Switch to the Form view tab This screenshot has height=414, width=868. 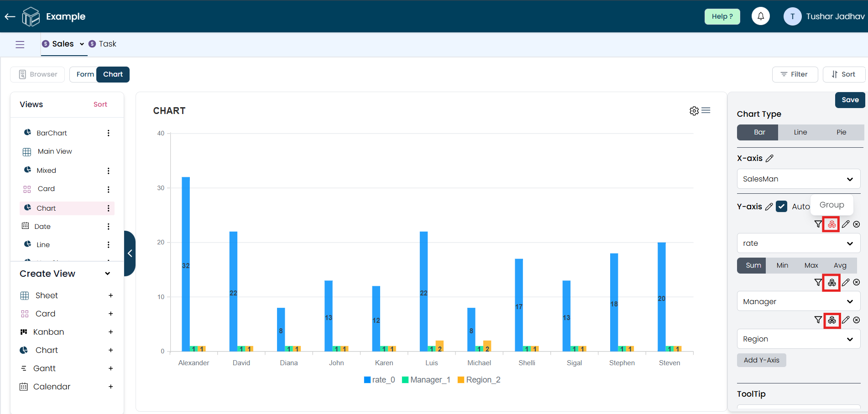point(85,74)
